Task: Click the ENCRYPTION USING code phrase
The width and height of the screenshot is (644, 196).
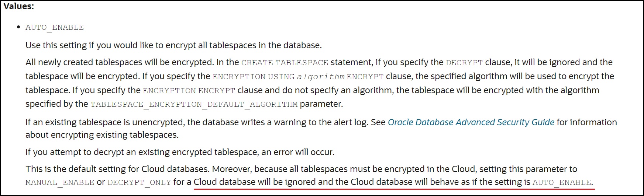Action: click(254, 77)
